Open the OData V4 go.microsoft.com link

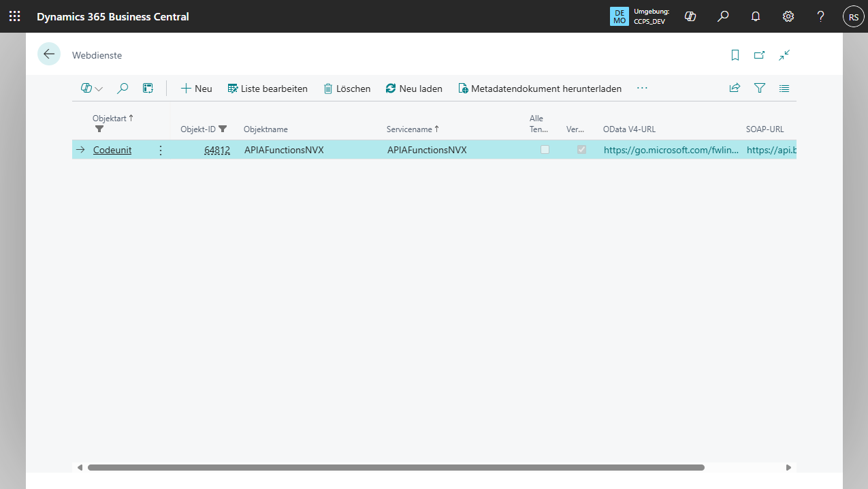point(671,150)
